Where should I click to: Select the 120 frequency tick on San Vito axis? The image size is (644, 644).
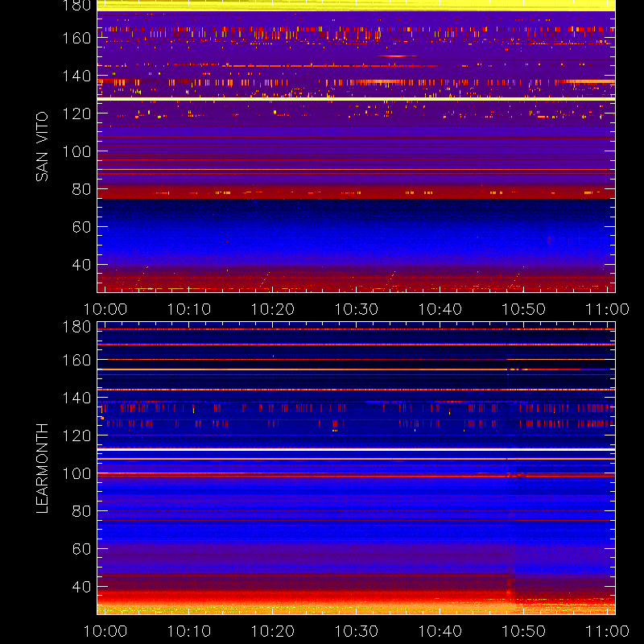[76, 114]
